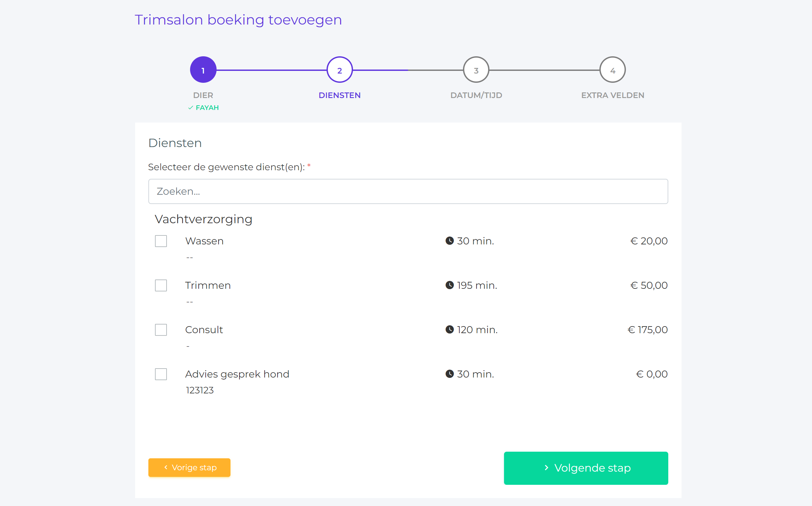This screenshot has height=506, width=812.
Task: Click the clock icon beside 120 min.
Action: click(450, 329)
